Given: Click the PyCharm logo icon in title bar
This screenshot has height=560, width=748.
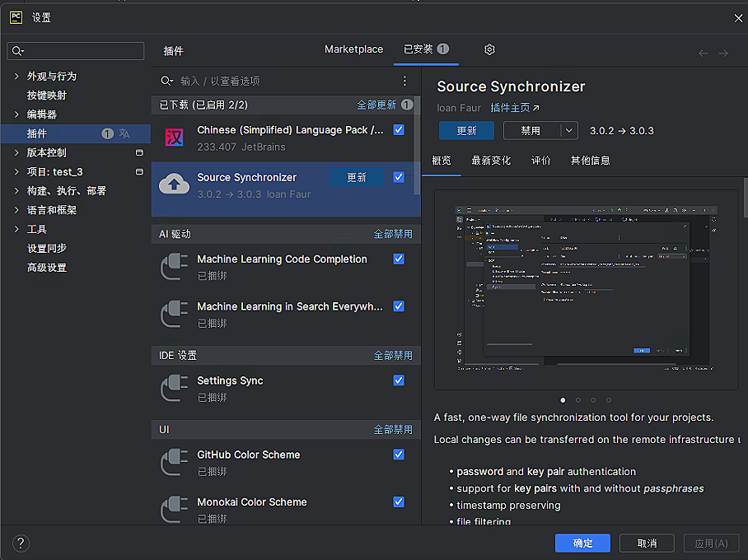Looking at the screenshot, I should [16, 17].
